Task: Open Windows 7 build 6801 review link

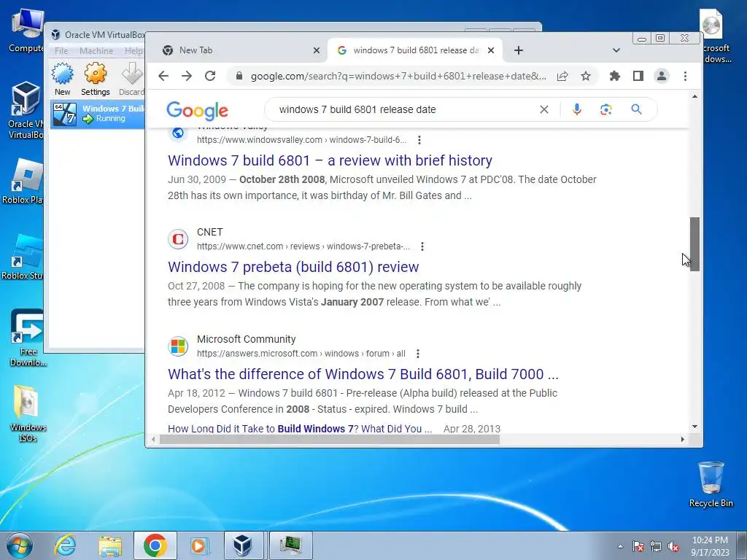Action: [330, 160]
